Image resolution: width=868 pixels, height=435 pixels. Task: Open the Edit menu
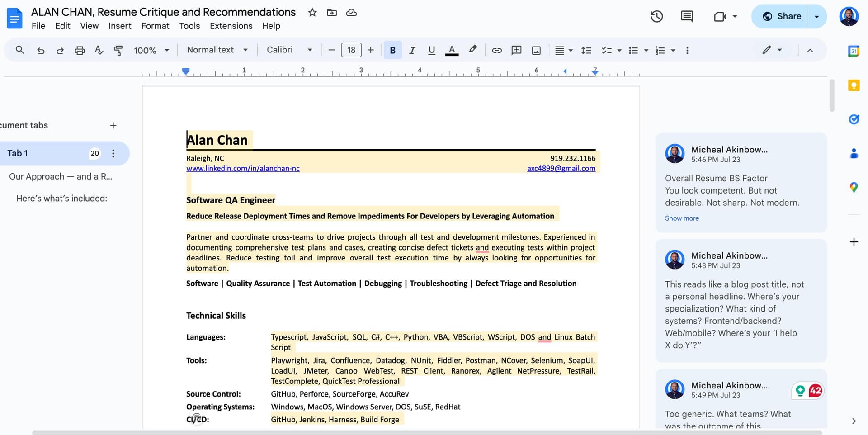[63, 26]
